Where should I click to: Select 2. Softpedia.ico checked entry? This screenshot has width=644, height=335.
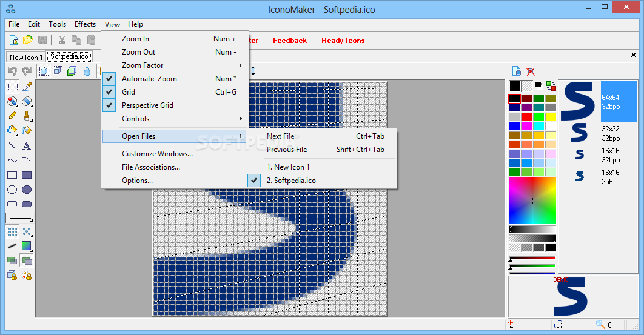322,181
